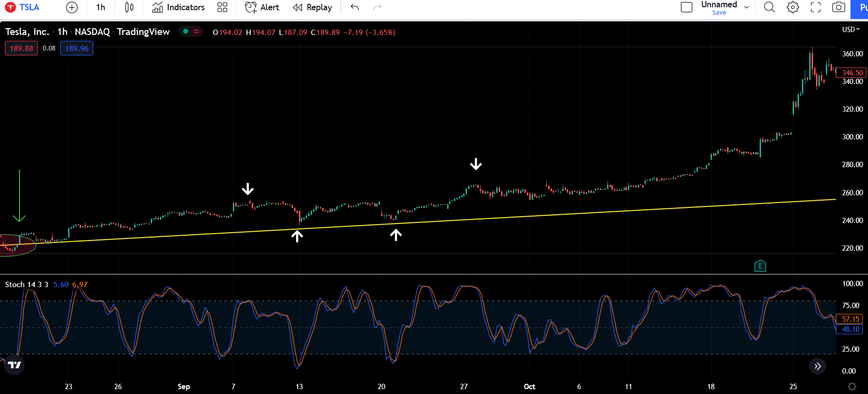Click the TradingView logo in chart corner
Screen dimensions: 868x394
[15, 365]
